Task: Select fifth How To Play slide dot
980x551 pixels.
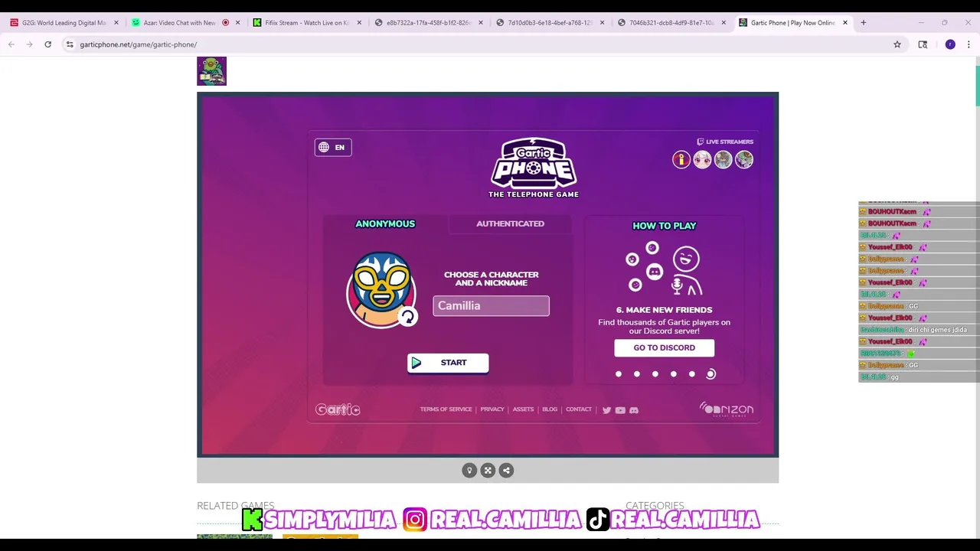Action: point(692,374)
